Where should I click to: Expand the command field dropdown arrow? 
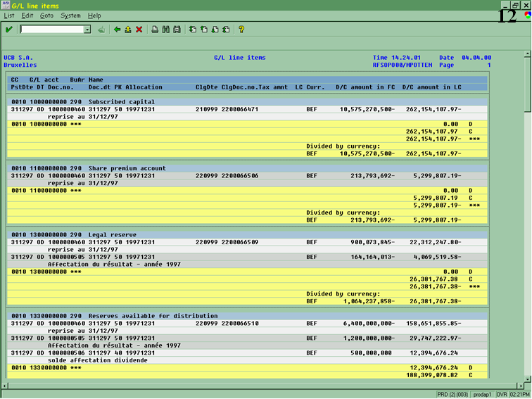coord(87,30)
